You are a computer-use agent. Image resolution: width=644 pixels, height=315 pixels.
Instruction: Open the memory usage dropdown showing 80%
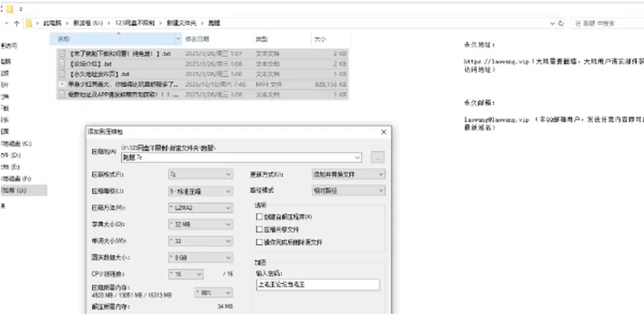(213, 293)
